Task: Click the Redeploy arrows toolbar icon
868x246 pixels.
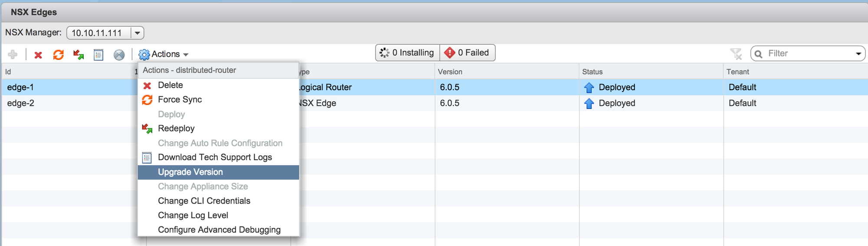Action: click(79, 55)
